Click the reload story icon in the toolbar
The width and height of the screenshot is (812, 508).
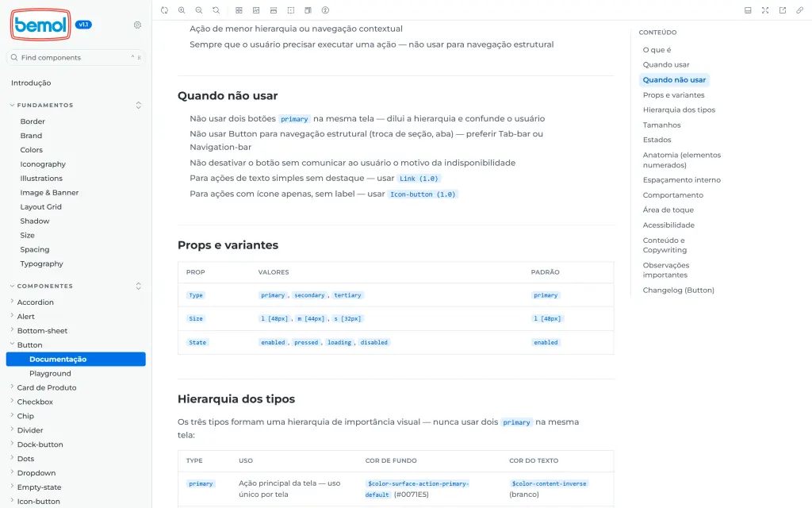164,10
